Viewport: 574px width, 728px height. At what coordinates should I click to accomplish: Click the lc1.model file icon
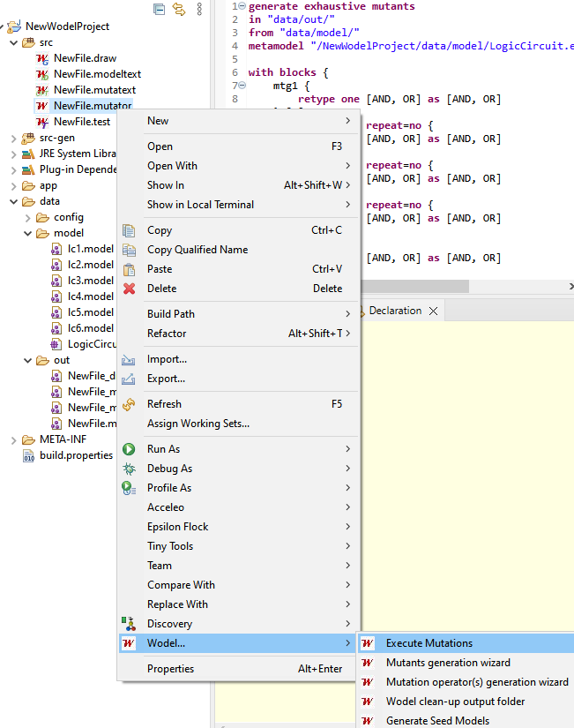pos(56,250)
